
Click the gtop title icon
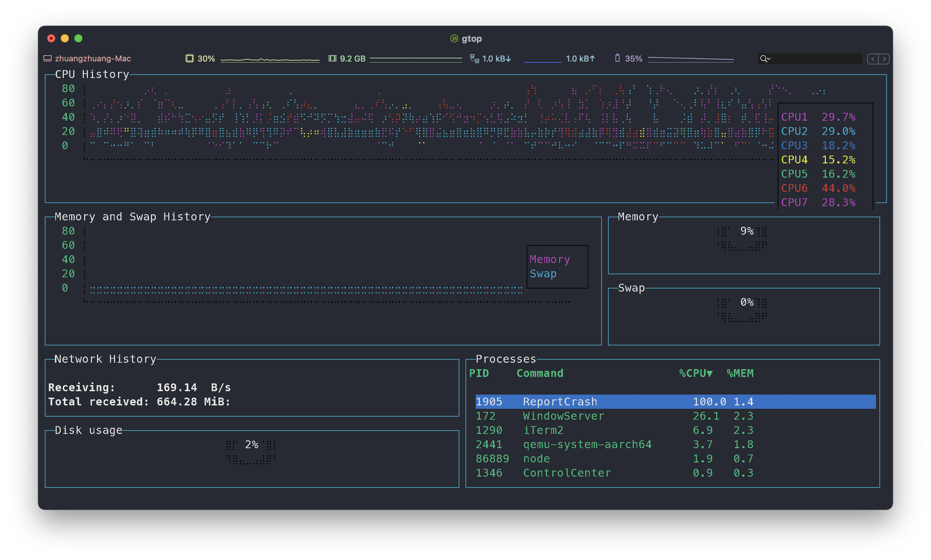tap(454, 39)
